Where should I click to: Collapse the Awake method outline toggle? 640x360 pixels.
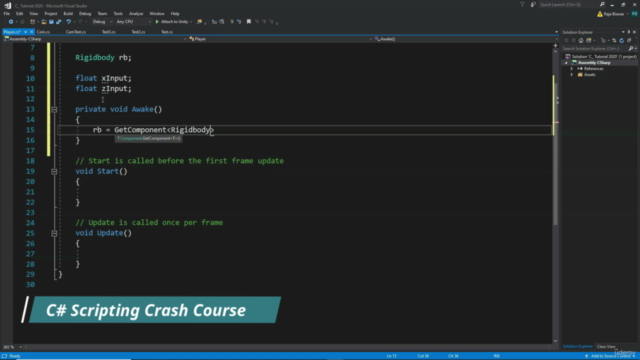pyautogui.click(x=54, y=109)
